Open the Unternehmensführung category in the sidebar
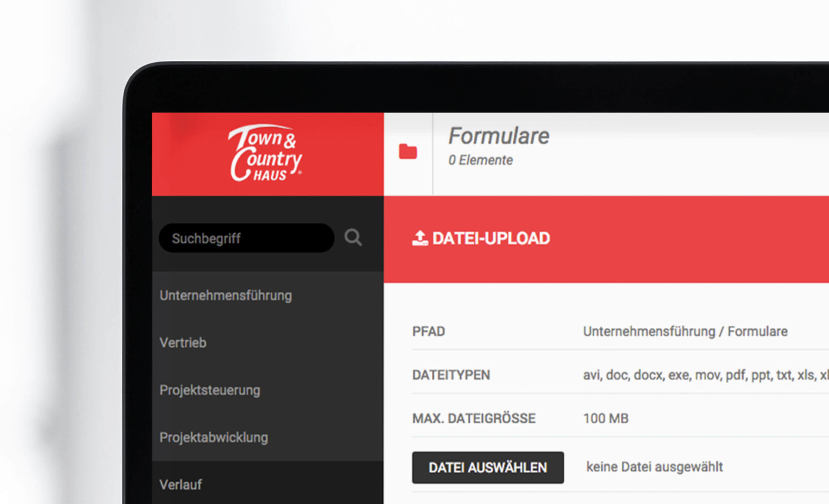 (225, 295)
